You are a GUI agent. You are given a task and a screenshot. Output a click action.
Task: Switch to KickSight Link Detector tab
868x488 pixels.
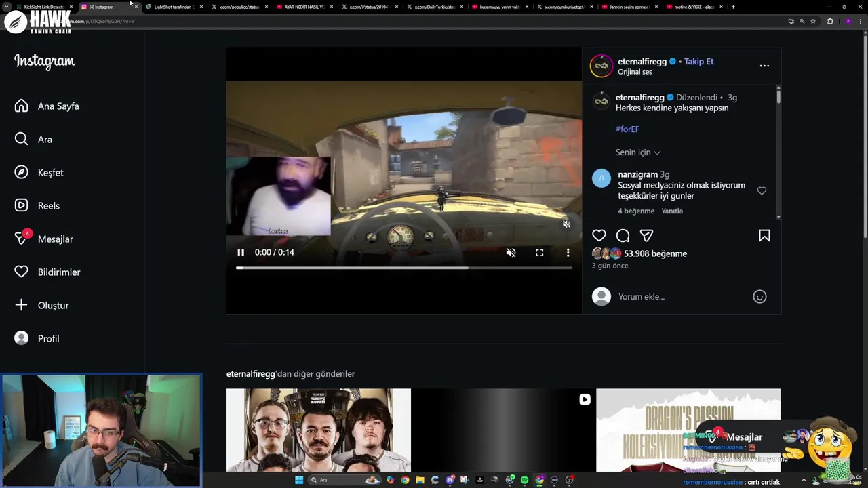coord(44,7)
